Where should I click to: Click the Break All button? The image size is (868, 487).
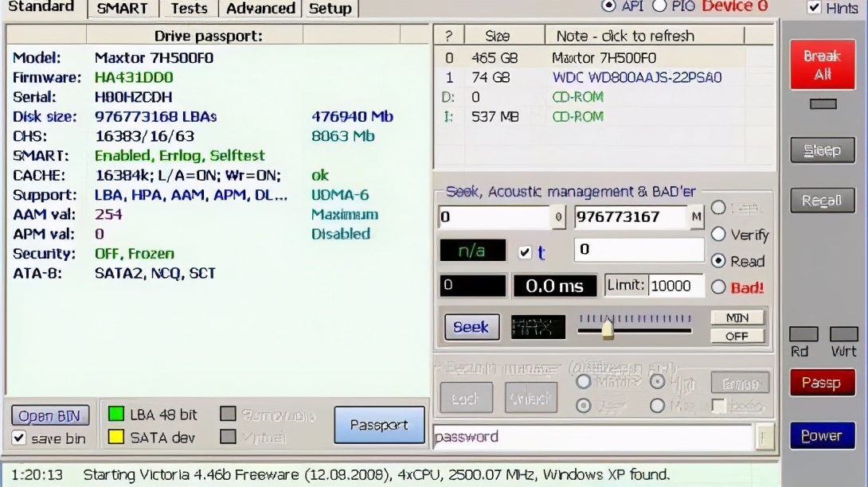click(x=822, y=64)
